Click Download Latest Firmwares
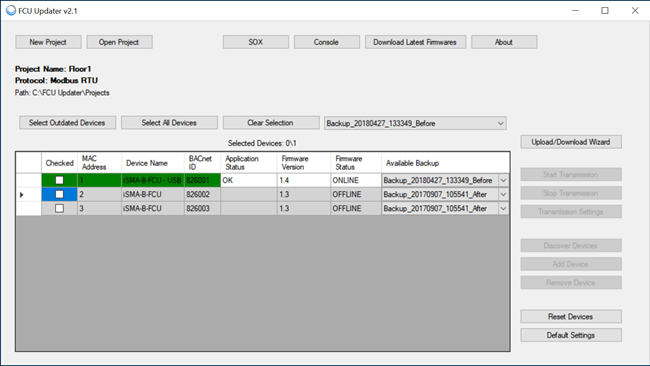Image resolution: width=650 pixels, height=366 pixels. (415, 42)
